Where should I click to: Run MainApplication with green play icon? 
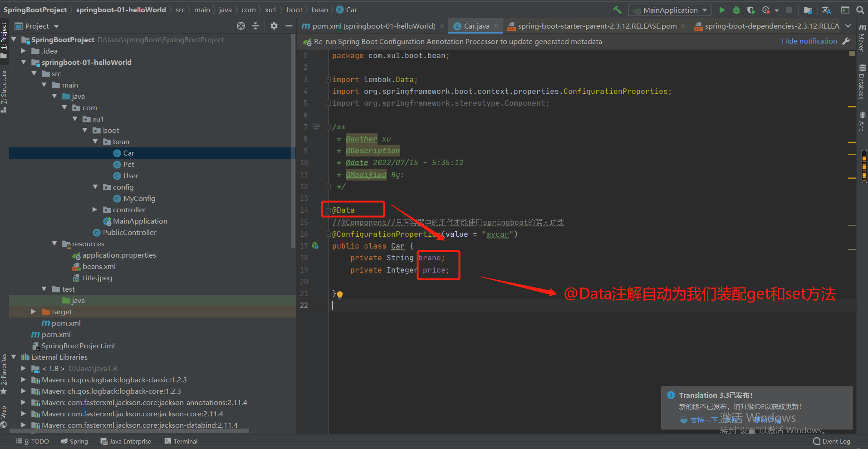722,10
